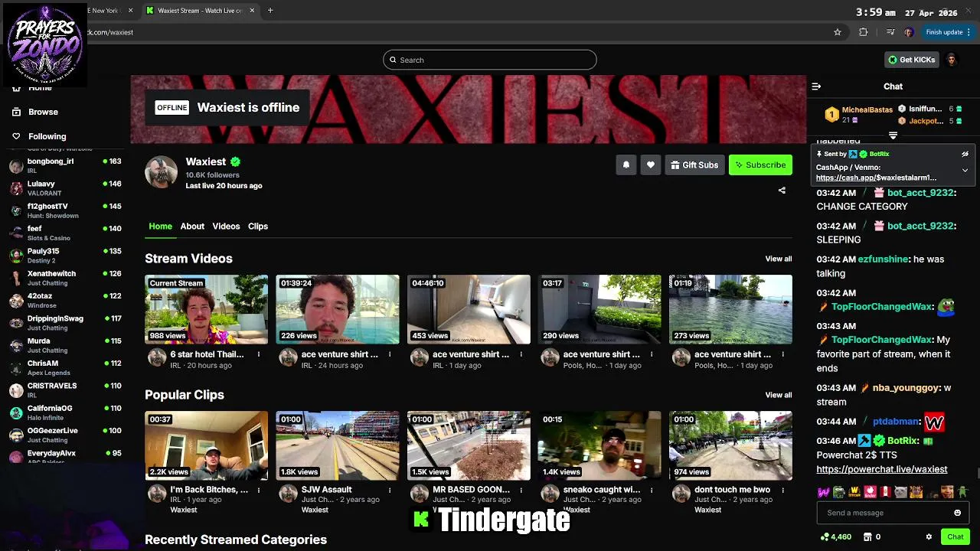Viewport: 980px width, 551px height.
Task: Open chat settings gear icon
Action: (929, 537)
